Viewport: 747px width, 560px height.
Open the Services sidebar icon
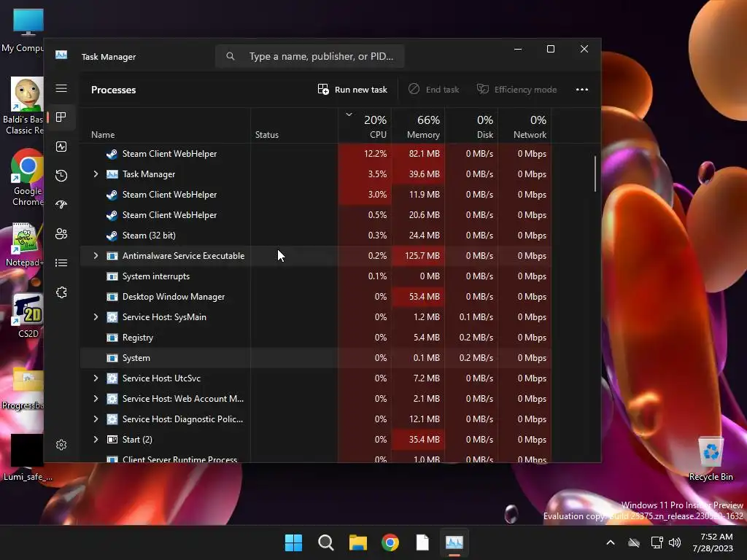(x=61, y=292)
